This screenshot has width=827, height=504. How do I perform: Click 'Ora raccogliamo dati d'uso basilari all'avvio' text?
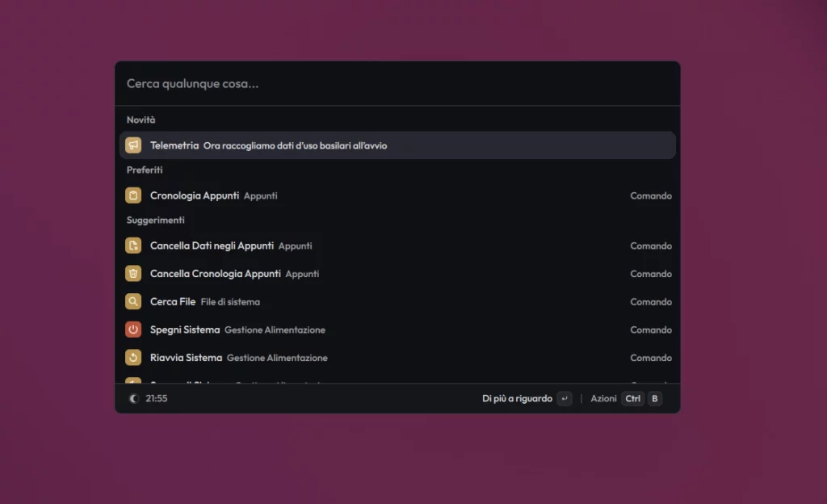(x=295, y=145)
